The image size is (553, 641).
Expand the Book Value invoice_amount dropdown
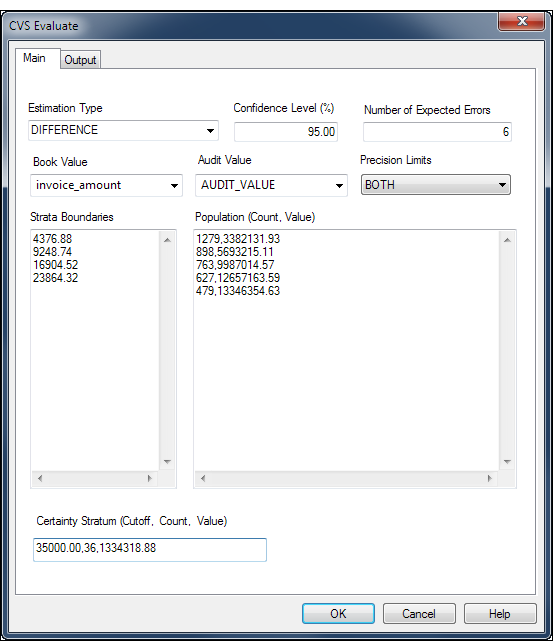point(106,185)
